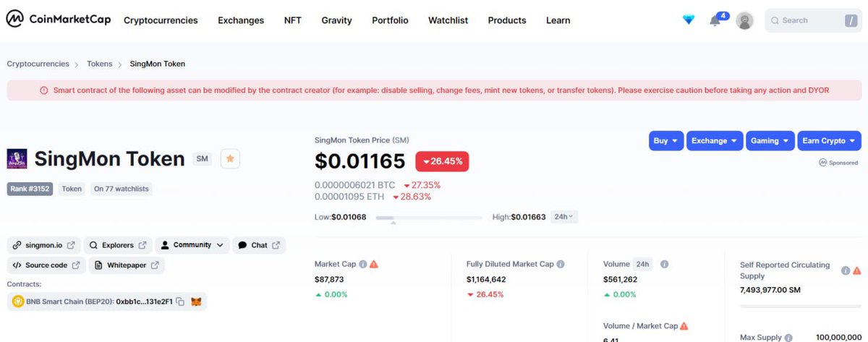Screen dimensions: 868x342
Task: Click the warning icon in red banner
Action: [44, 90]
